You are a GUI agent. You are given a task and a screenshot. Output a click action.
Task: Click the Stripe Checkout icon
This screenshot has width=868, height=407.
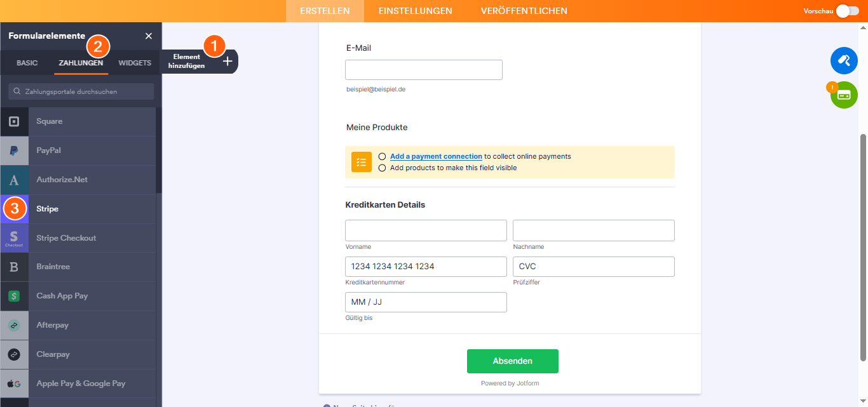coord(14,238)
